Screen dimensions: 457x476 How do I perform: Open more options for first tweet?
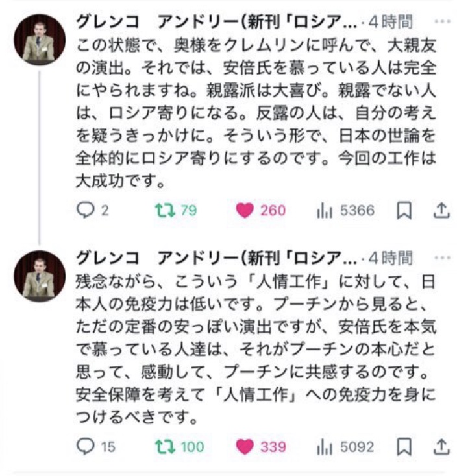(x=441, y=21)
